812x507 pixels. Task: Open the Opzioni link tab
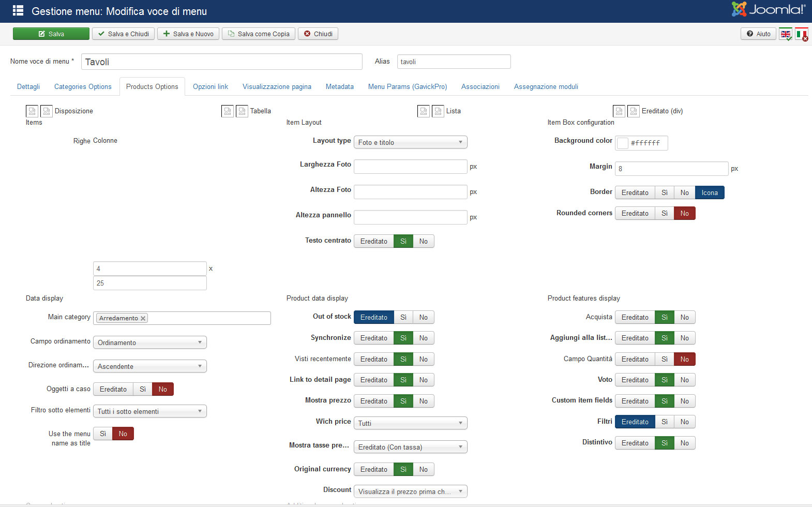(x=210, y=86)
